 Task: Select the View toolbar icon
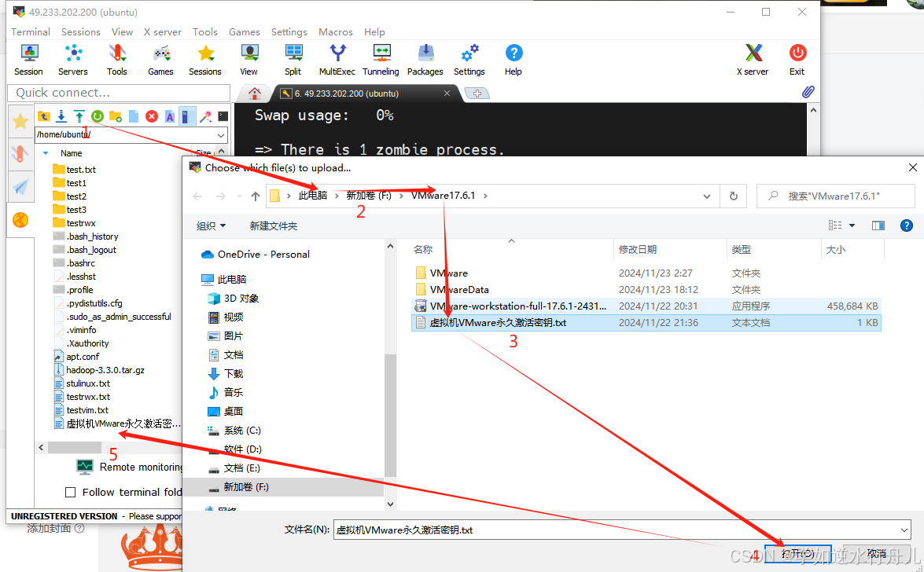pos(249,60)
